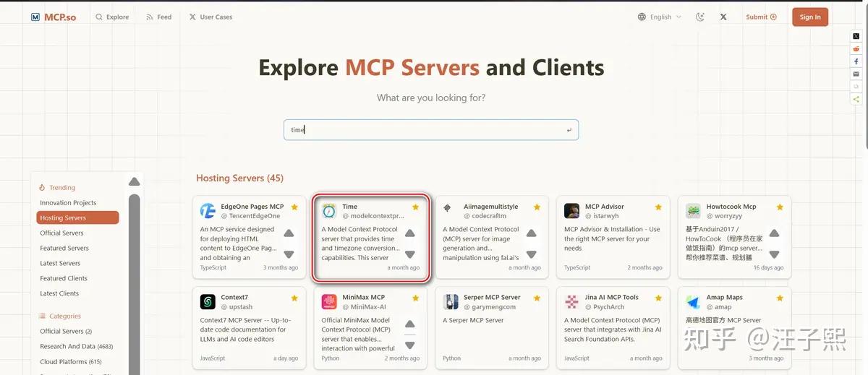
Task: Click the Jina AI MCP Tools logo
Action: coord(571,302)
